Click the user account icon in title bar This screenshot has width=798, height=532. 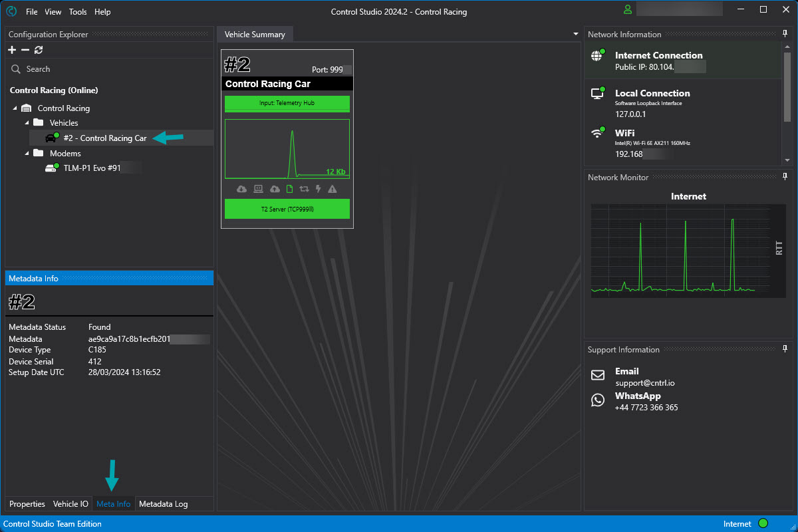628,9
